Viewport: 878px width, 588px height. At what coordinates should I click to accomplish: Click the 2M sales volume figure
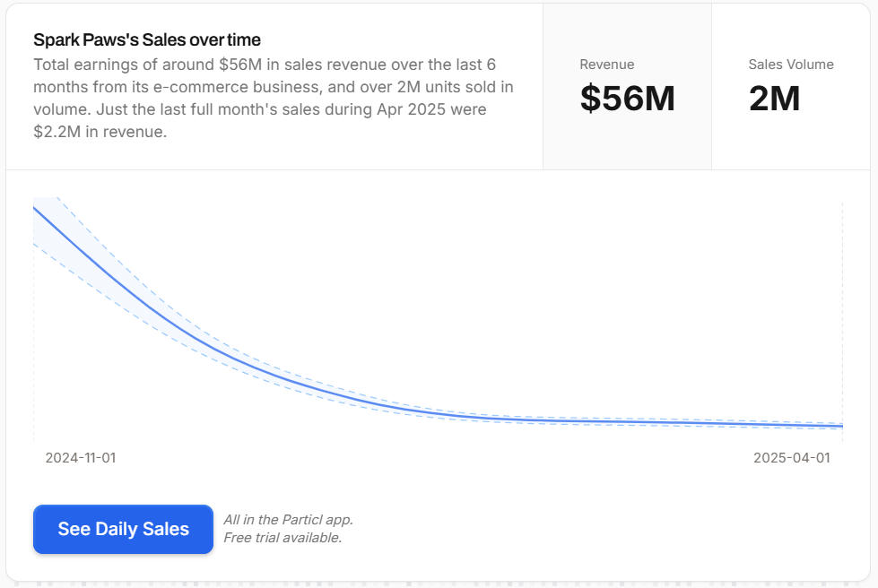pos(774,99)
